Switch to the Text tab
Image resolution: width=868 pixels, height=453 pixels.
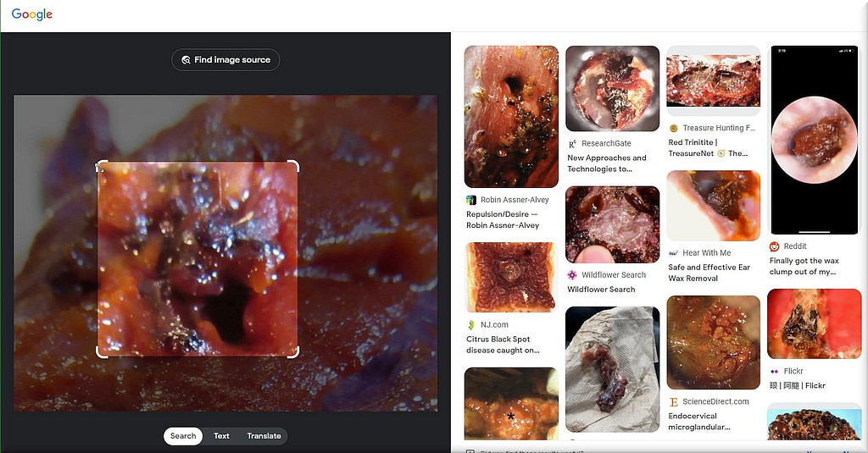[221, 436]
